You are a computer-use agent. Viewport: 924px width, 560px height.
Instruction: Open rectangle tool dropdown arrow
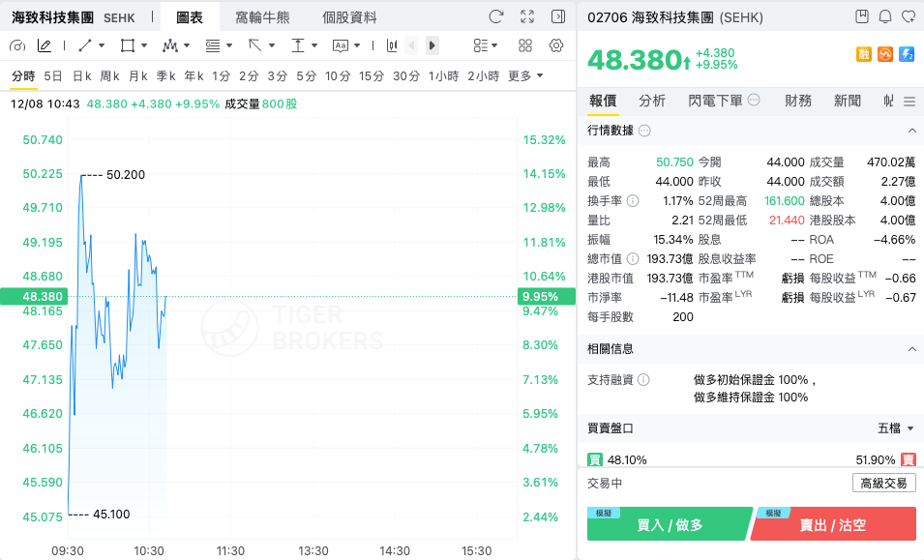tap(144, 45)
